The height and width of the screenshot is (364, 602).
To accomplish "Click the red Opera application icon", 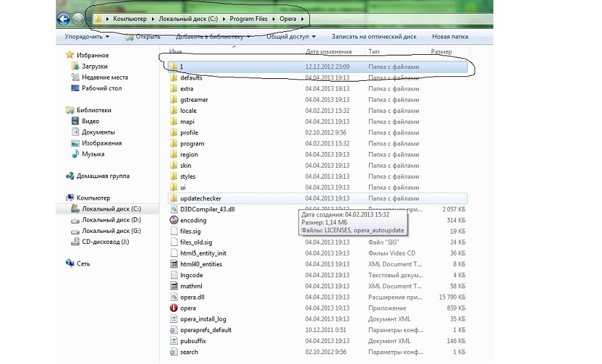I will [174, 308].
